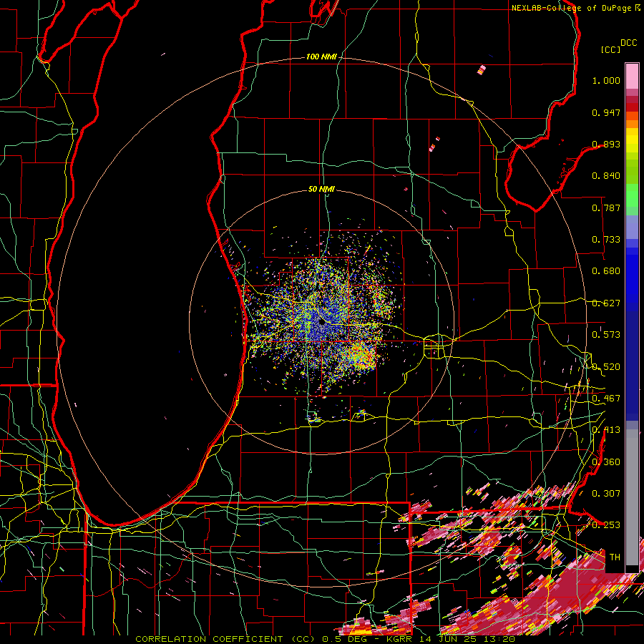Select the 0.413 legend value

[606, 430]
